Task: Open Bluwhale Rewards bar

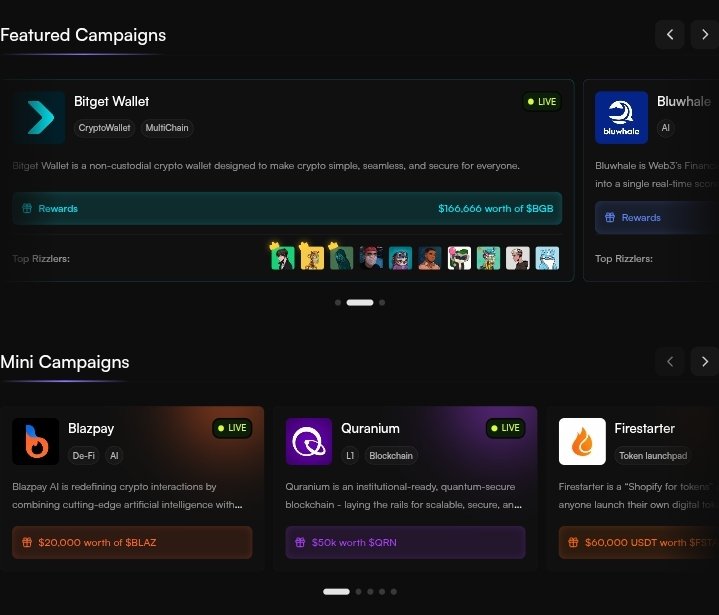Action: point(657,217)
